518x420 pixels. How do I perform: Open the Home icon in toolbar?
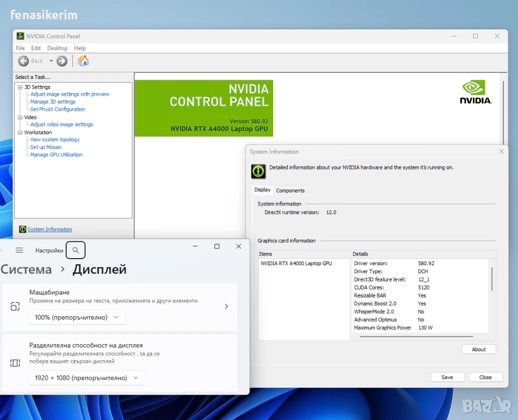pyautogui.click(x=83, y=61)
